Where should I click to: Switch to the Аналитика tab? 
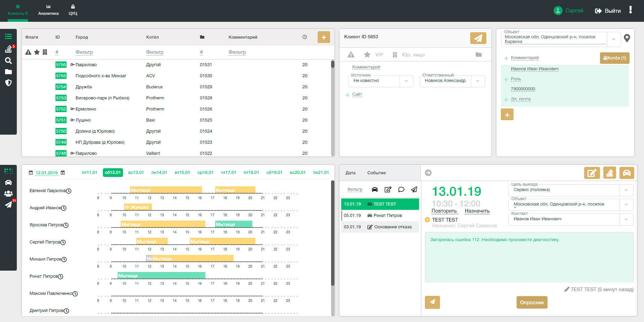(x=48, y=10)
